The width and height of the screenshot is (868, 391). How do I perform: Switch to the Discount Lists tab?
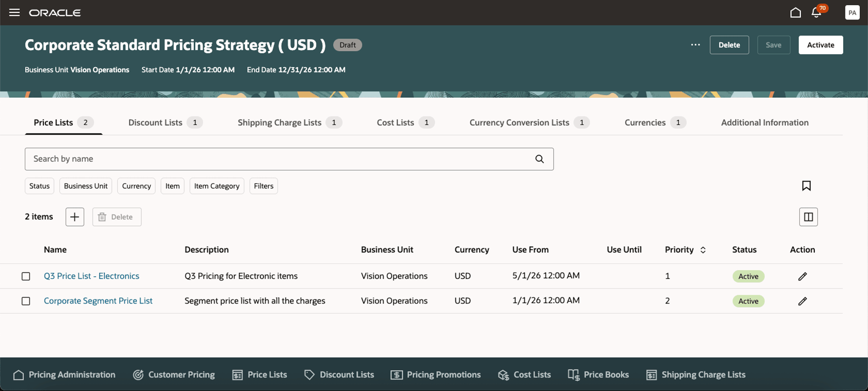(x=165, y=123)
